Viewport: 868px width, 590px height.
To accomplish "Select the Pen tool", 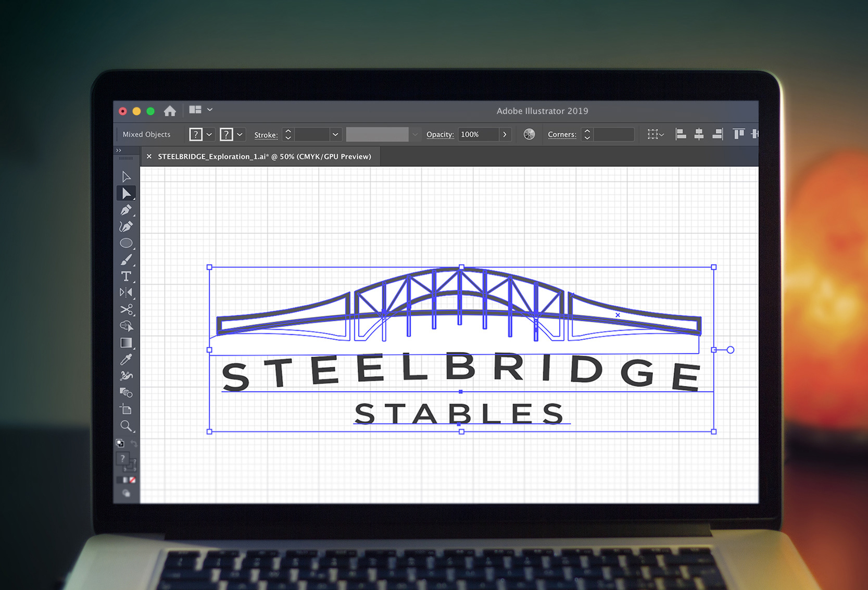I will pyautogui.click(x=126, y=210).
